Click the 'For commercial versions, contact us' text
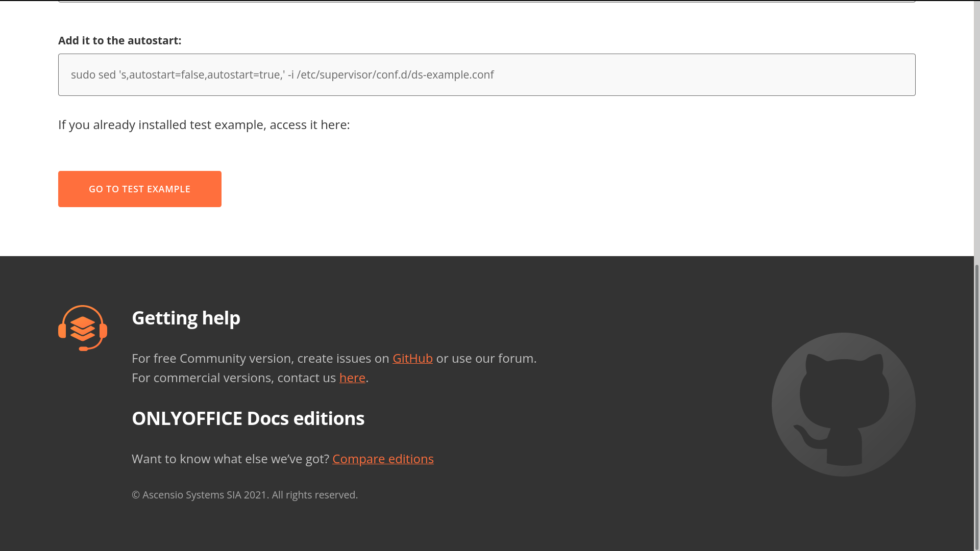The height and width of the screenshot is (551, 980). click(x=233, y=378)
